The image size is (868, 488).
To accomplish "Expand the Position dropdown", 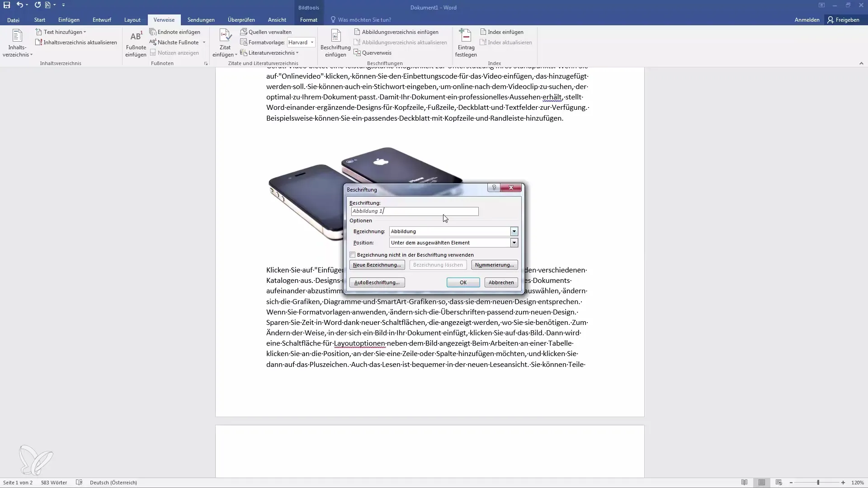I will [514, 243].
